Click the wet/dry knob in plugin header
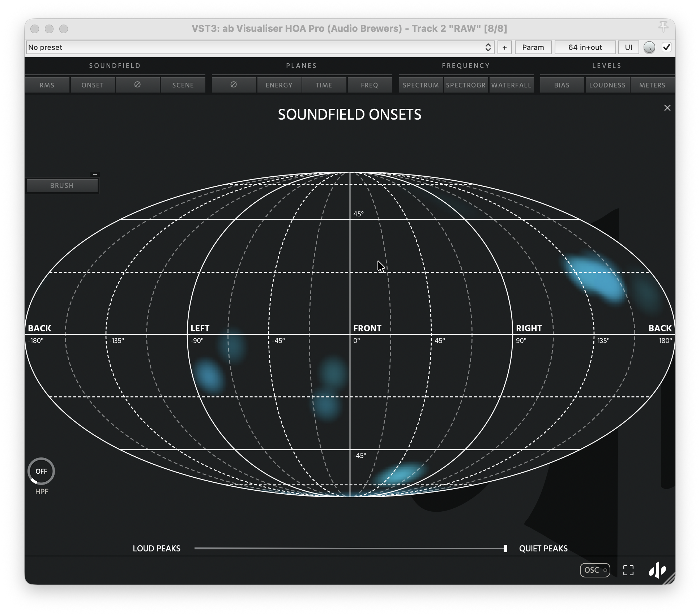Viewport: 700px width, 615px height. [649, 47]
